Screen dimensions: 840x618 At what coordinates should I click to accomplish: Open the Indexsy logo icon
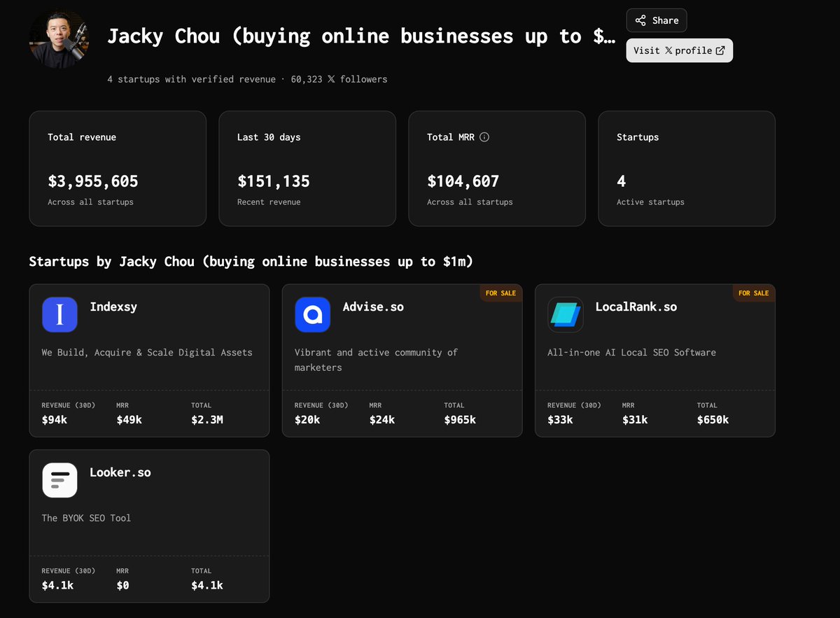click(59, 314)
